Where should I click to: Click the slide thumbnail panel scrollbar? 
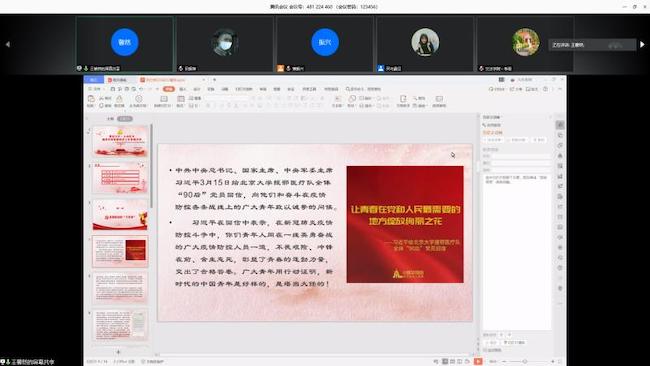point(151,166)
